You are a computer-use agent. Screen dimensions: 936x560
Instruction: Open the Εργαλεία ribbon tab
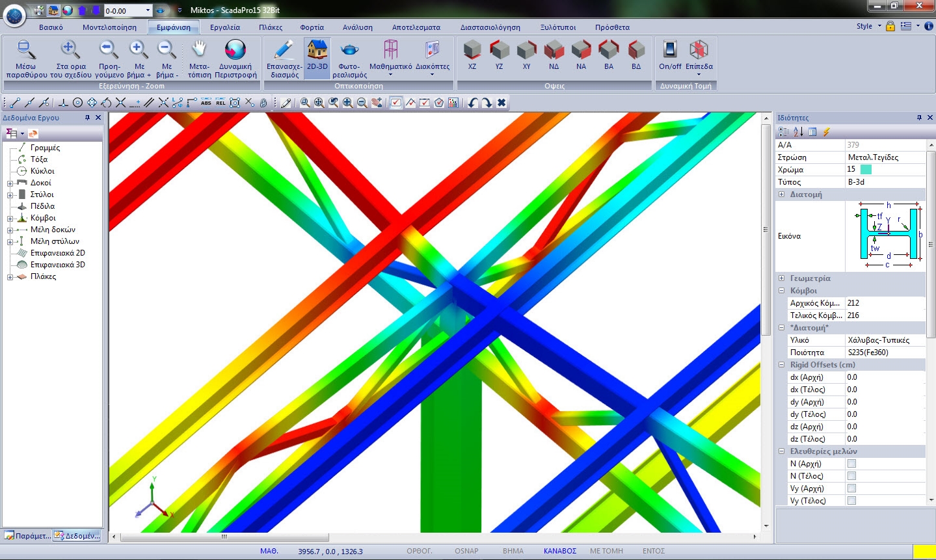(225, 27)
